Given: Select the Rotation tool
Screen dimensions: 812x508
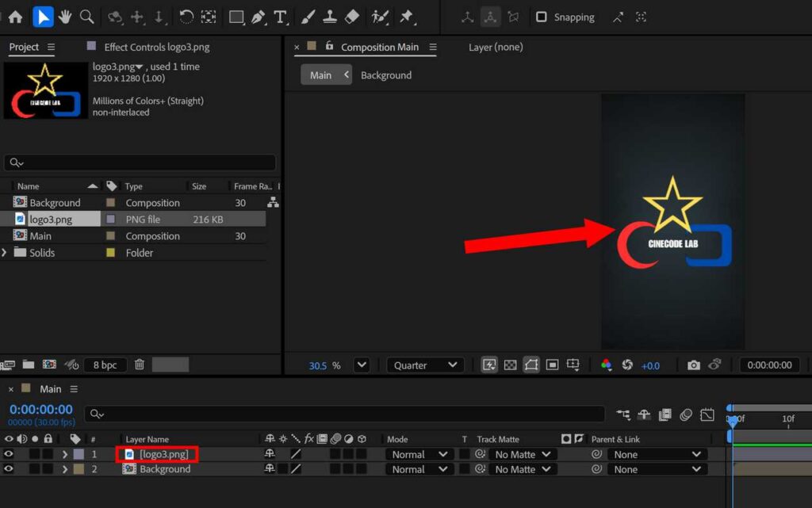Looking at the screenshot, I should pyautogui.click(x=186, y=17).
